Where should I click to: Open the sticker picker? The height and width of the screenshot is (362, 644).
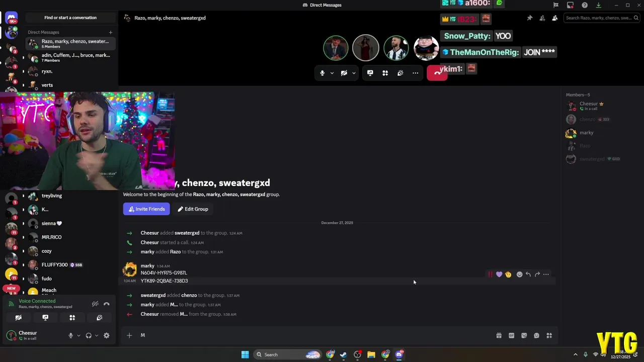click(524, 335)
